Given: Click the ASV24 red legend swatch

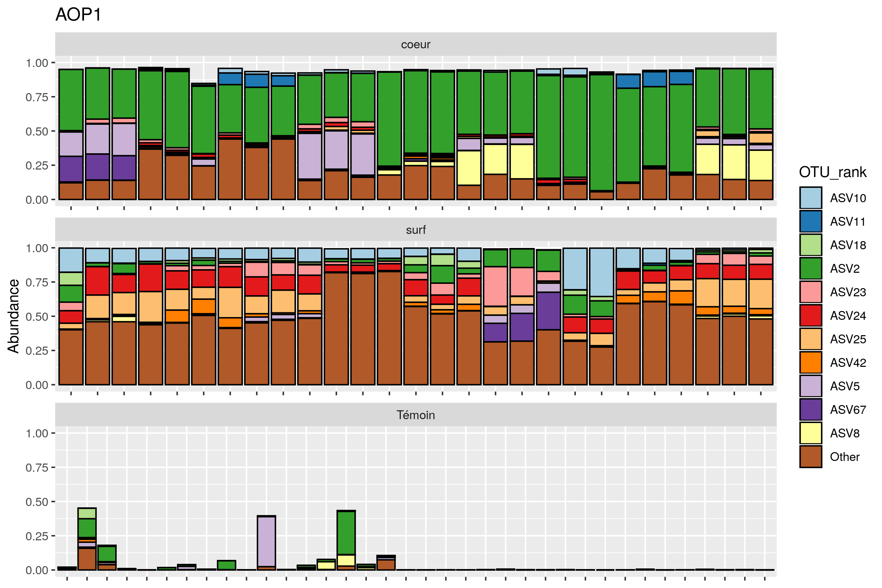Looking at the screenshot, I should pos(810,315).
